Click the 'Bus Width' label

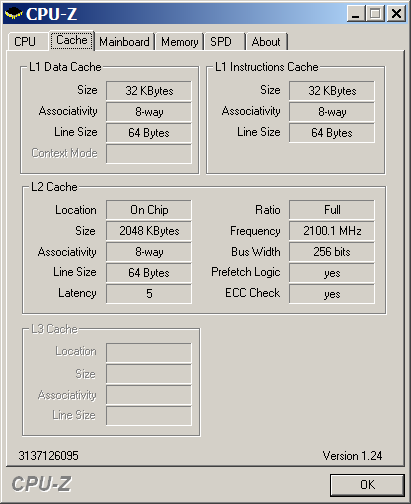(x=256, y=252)
